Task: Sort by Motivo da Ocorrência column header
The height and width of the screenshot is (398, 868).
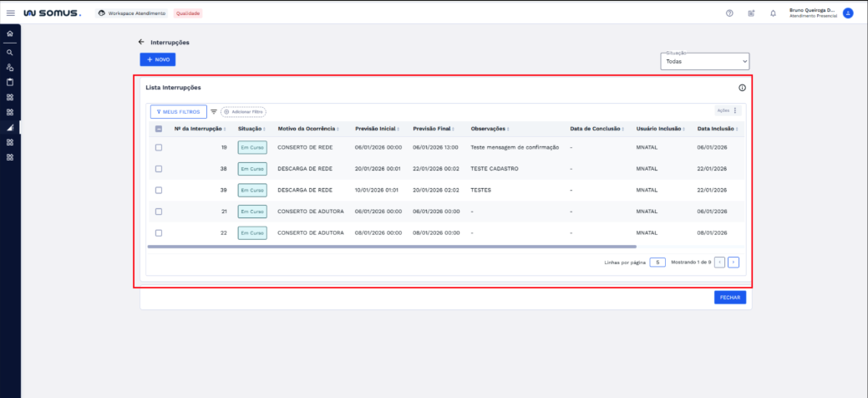Action: 307,129
